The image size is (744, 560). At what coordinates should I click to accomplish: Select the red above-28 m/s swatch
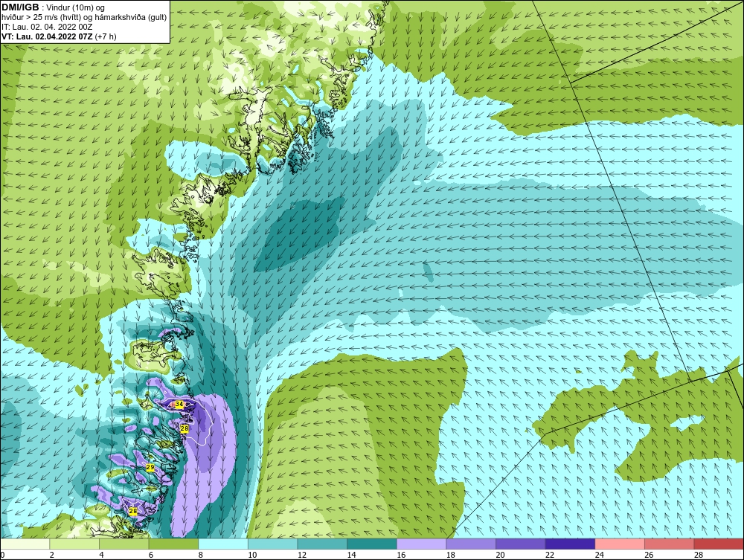click(719, 544)
